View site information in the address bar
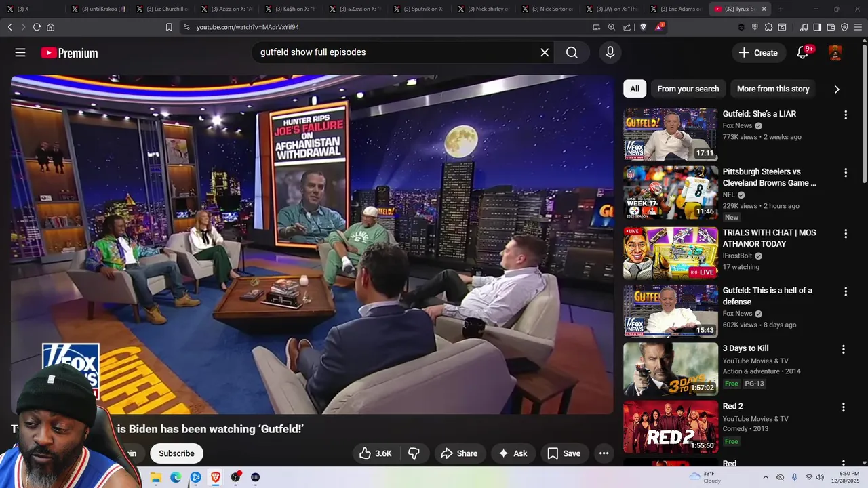This screenshot has height=488, width=868. tap(186, 27)
